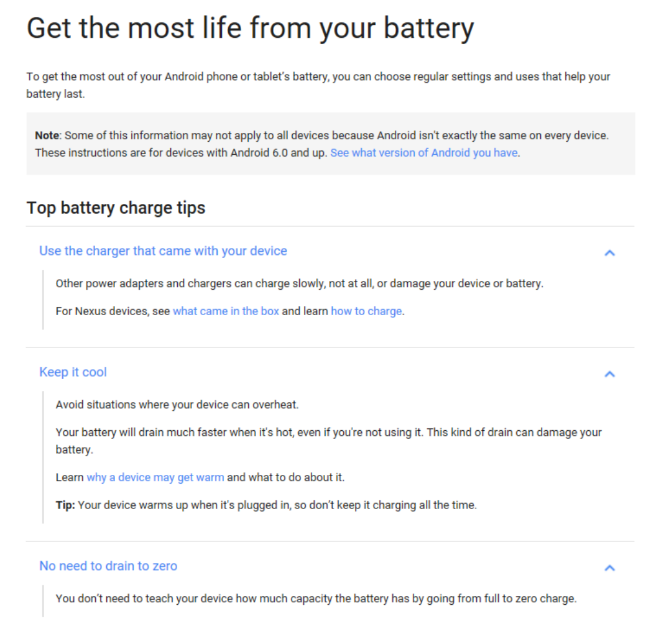Toggle the chevron for No need to drain to zero

(x=609, y=568)
